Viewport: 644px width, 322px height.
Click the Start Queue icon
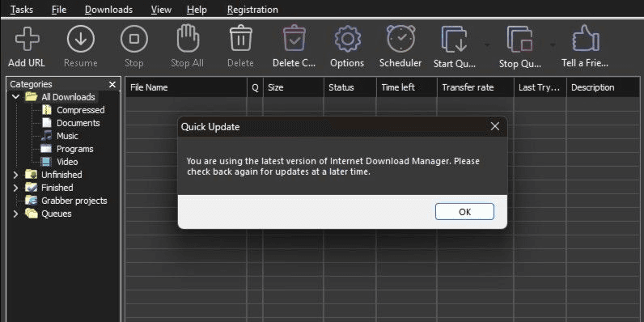coord(454,40)
